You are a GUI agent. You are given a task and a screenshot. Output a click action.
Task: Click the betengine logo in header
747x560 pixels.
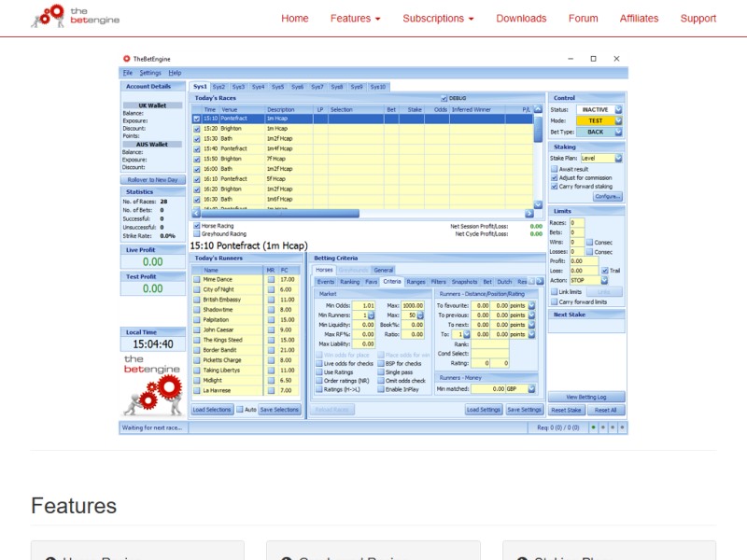coord(76,16)
